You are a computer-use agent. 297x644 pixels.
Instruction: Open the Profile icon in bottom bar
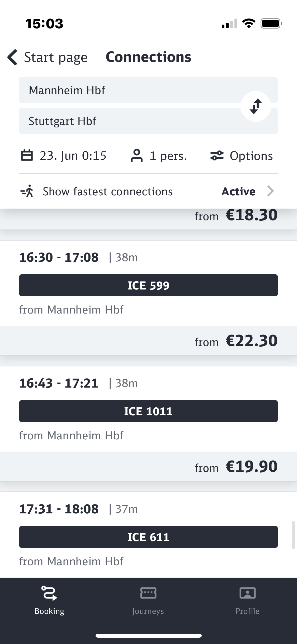click(x=247, y=593)
